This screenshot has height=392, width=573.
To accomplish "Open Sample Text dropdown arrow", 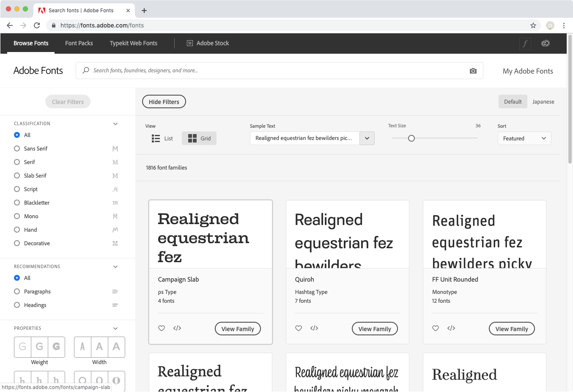I will pos(367,138).
